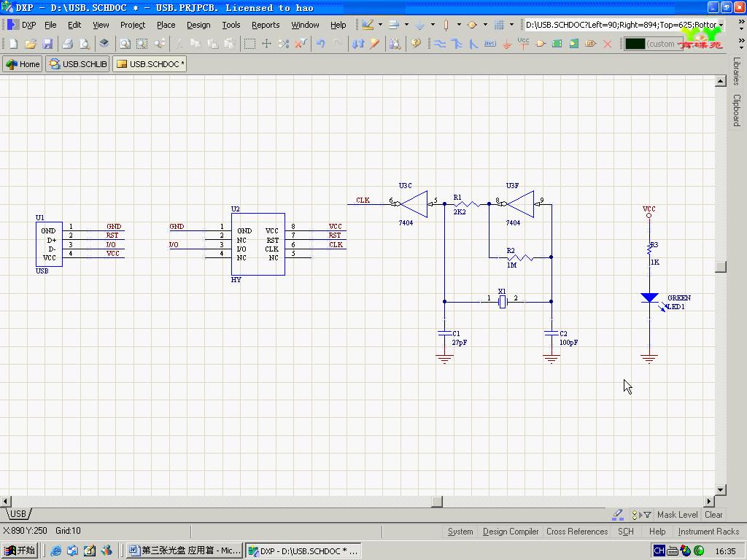Click the cross probe icon
Image resolution: width=747 pixels, height=560 pixels.
(375, 44)
